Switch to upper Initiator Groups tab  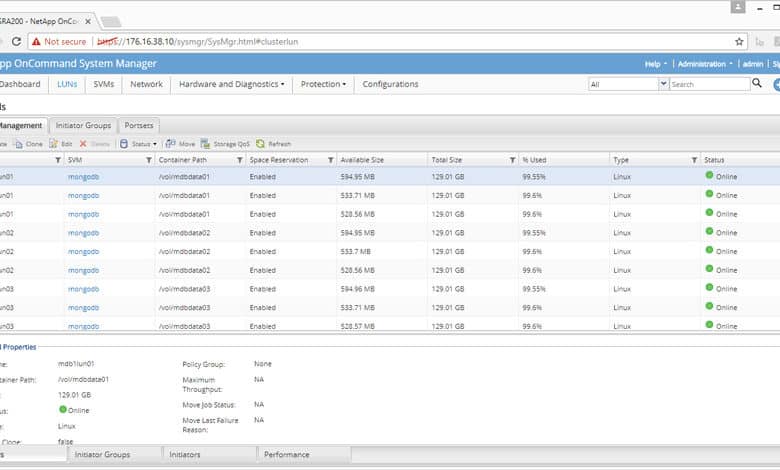coord(84,126)
